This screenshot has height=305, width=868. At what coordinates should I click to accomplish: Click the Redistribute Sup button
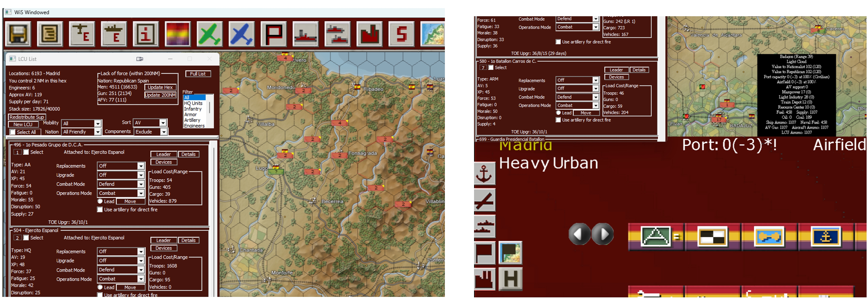point(27,117)
